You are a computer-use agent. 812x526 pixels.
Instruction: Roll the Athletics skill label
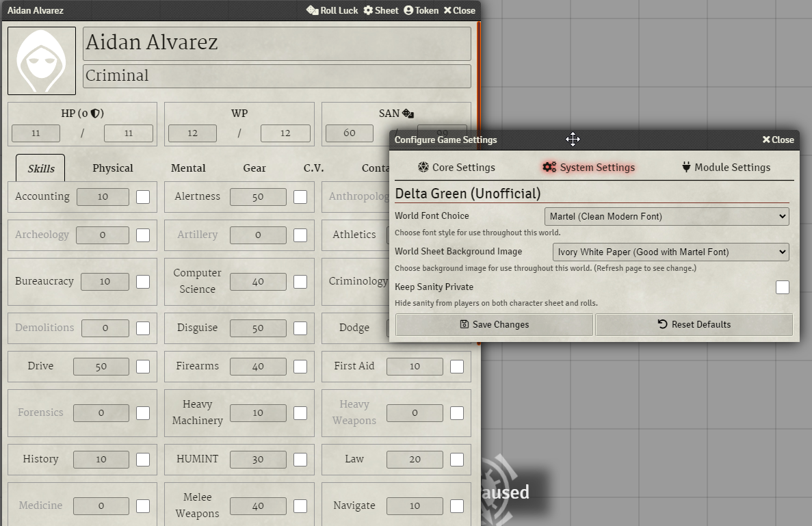[x=354, y=235]
